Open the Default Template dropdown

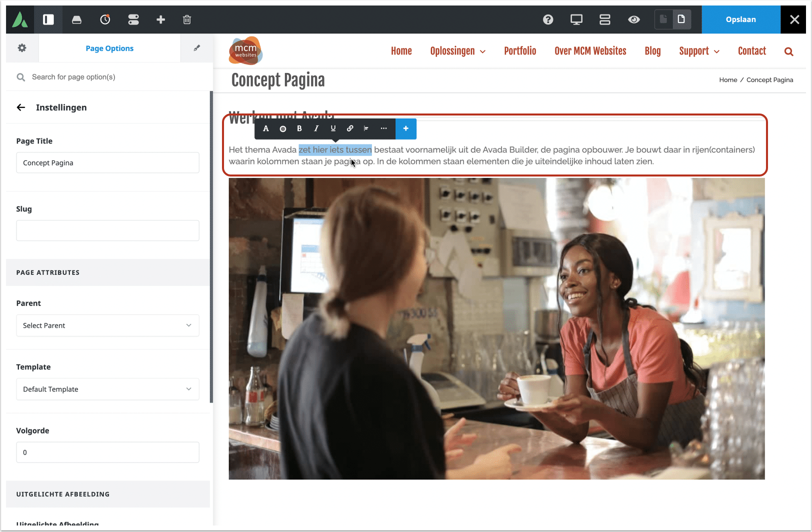(x=107, y=389)
